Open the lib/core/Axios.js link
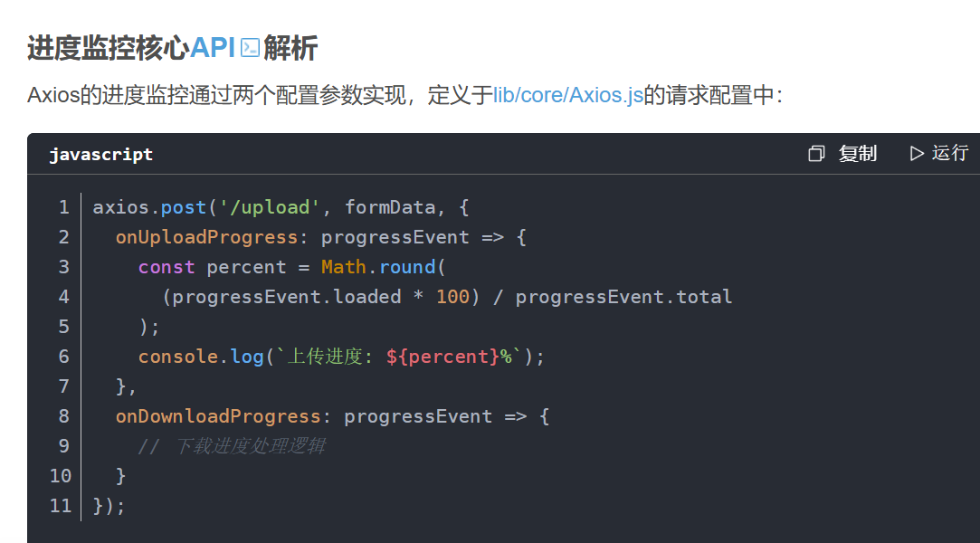Screen dimensions: 980x543 point(568,93)
